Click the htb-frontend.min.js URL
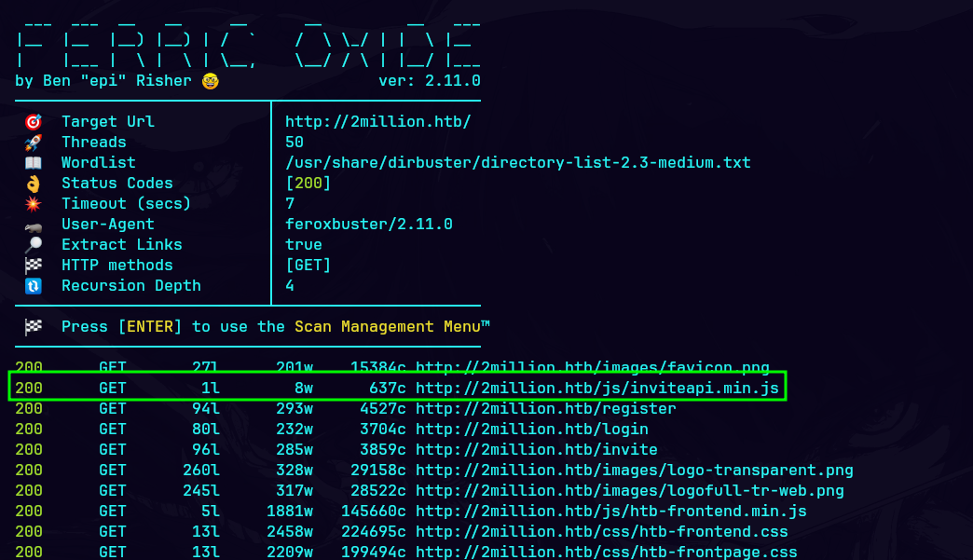Screen dimensions: 973x560 point(610,511)
